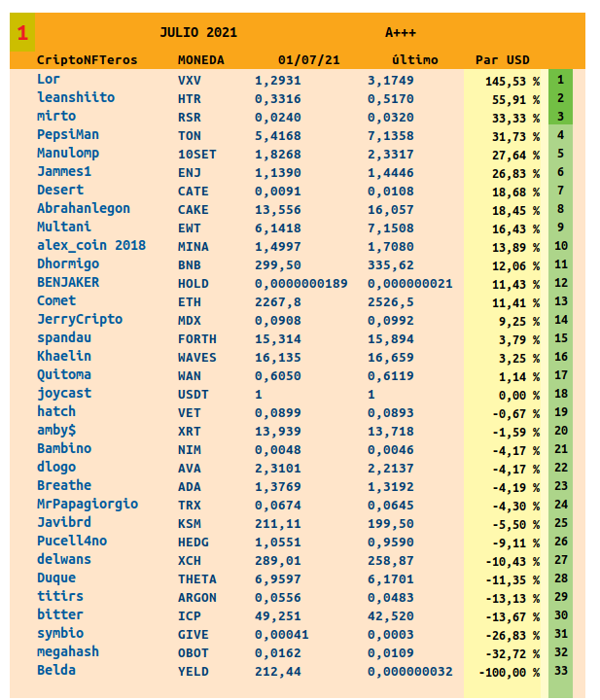
Task: Select the Par USD column header
Action: (x=502, y=60)
